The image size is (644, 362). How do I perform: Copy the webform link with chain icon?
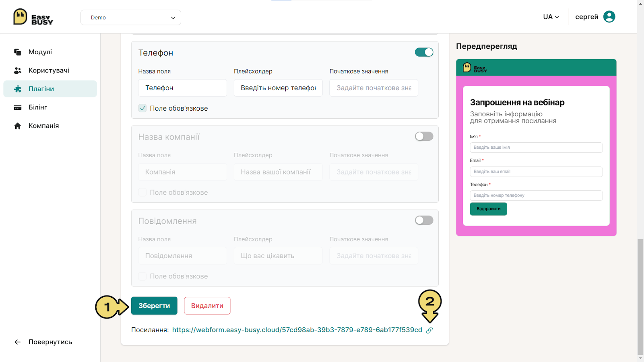click(429, 330)
